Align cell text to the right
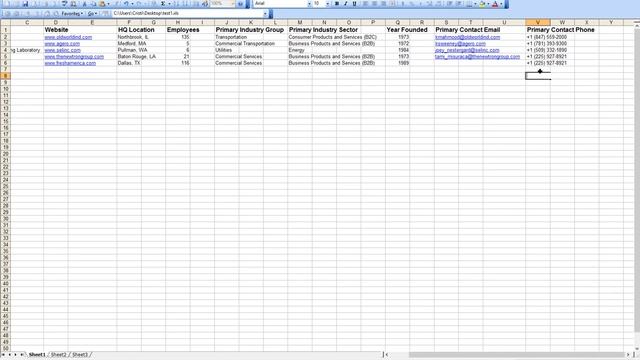The height and width of the screenshot is (360, 640). (384, 4)
